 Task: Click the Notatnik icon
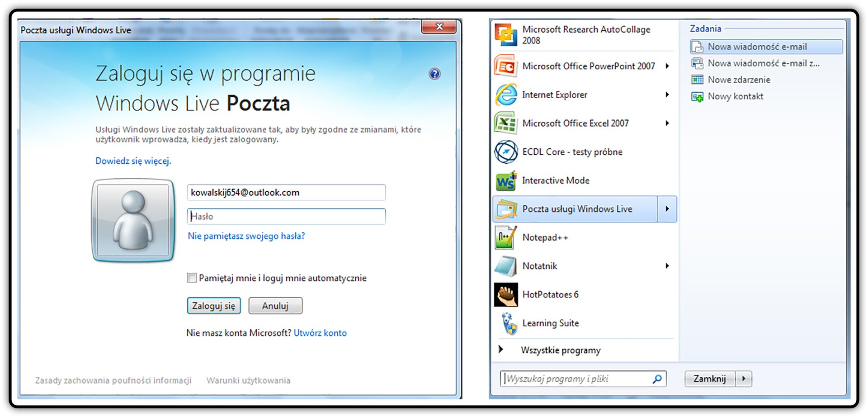pos(506,266)
